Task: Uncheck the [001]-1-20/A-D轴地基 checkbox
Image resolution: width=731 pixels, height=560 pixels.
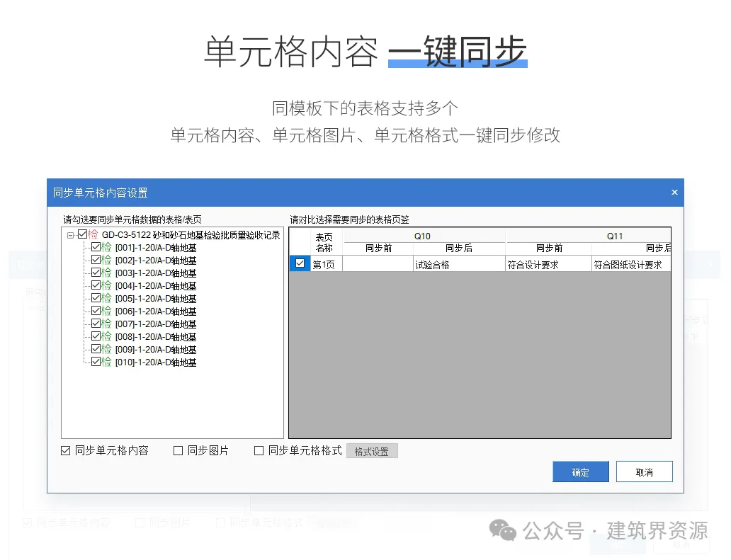Action: [96, 247]
